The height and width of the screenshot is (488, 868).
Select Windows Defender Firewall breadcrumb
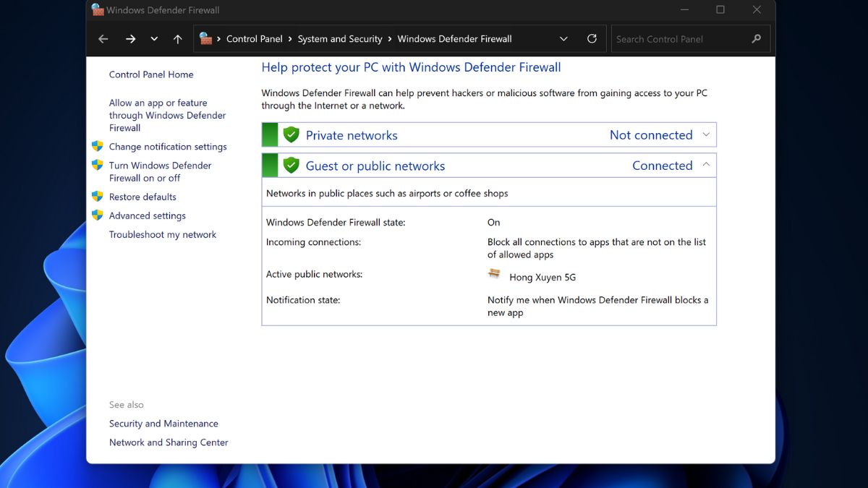coord(454,39)
